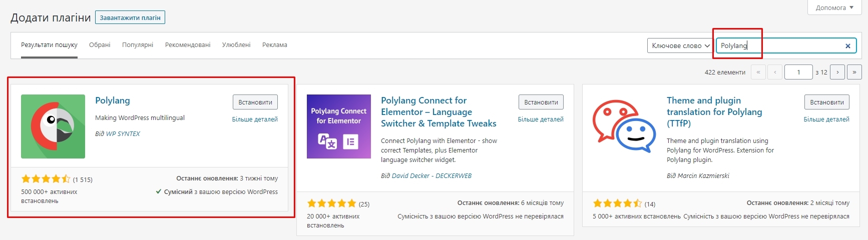Viewport: 868px width, 240px height.
Task: Open Більше деталей for Polylang Connect
Action: tap(541, 119)
